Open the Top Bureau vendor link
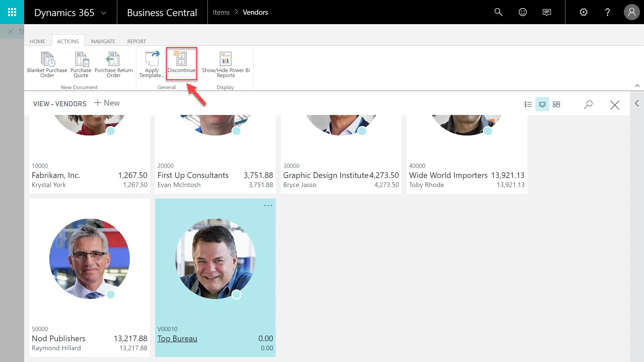The width and height of the screenshot is (644, 362). [x=177, y=339]
